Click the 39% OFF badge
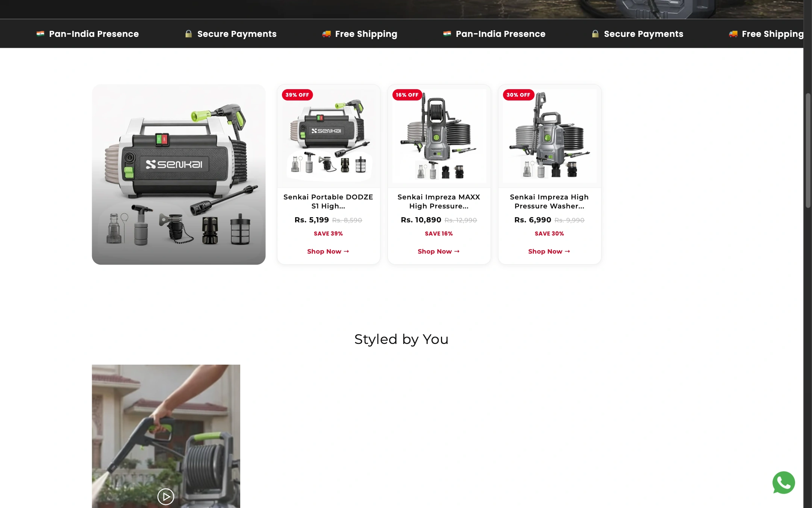Viewport: 812px width, 508px height. [x=297, y=95]
